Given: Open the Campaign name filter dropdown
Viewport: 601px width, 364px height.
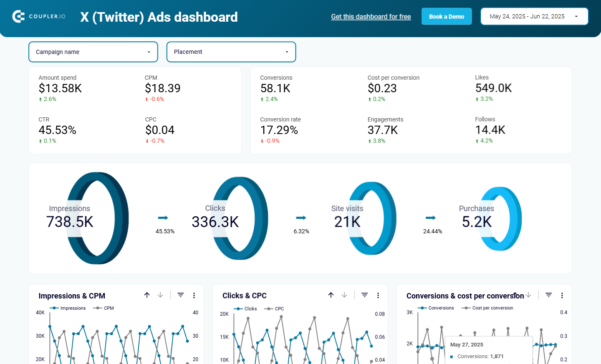Looking at the screenshot, I should click(93, 52).
